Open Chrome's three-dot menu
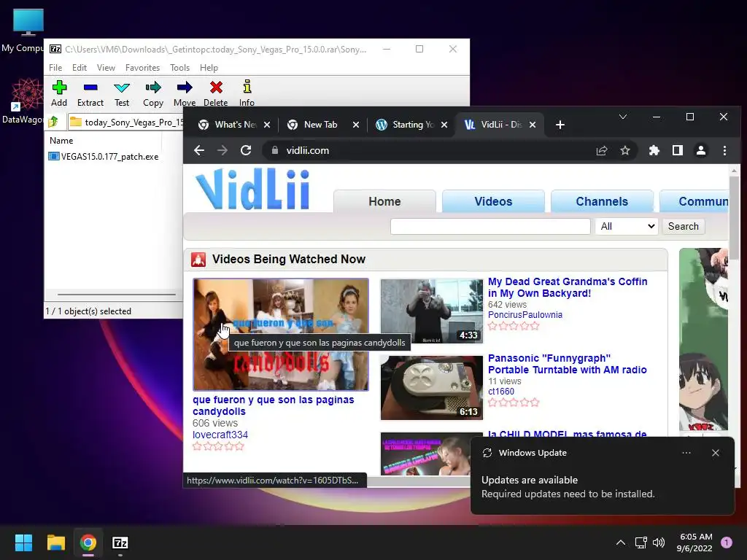This screenshot has height=560, width=747. pyautogui.click(x=724, y=150)
